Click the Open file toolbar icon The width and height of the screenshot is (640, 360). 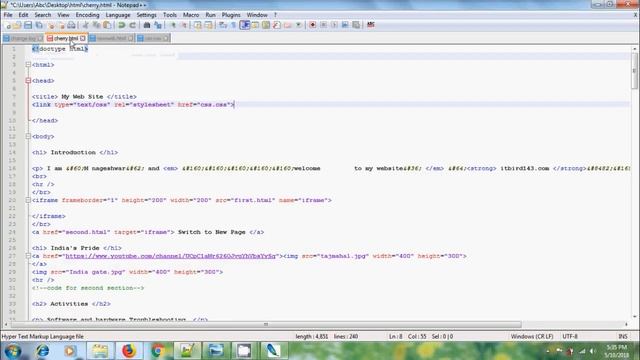tap(17, 25)
